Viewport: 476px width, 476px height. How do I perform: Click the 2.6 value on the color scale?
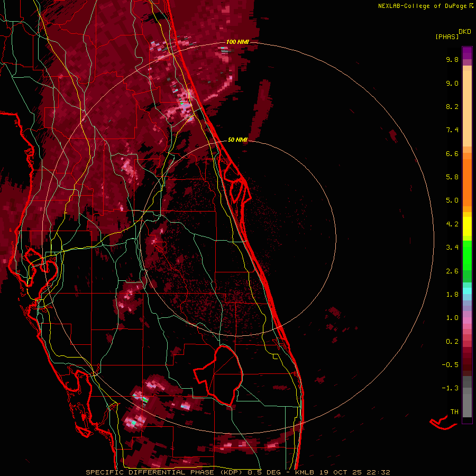click(452, 271)
